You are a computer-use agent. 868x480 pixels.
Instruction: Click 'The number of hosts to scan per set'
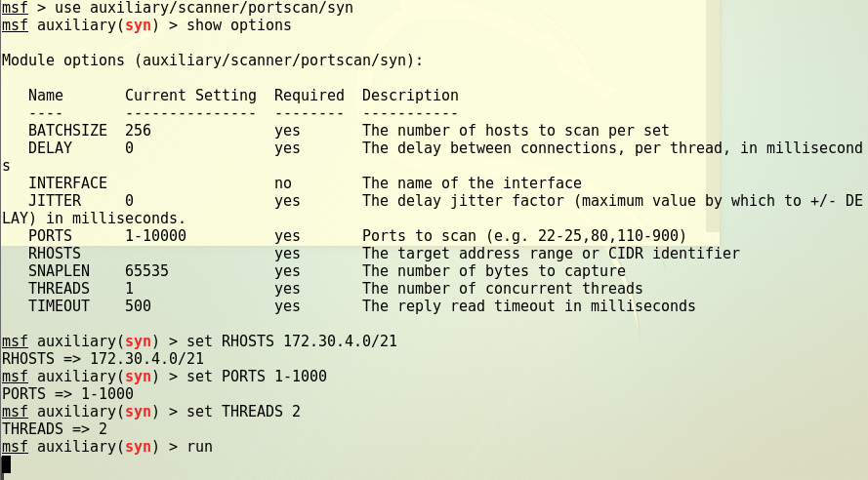point(516,131)
